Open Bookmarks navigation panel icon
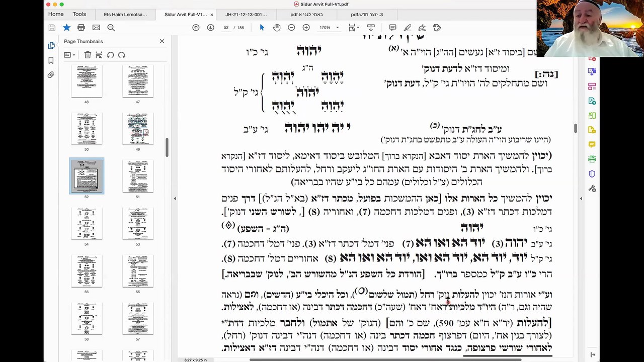The width and height of the screenshot is (644, 362). tap(51, 60)
